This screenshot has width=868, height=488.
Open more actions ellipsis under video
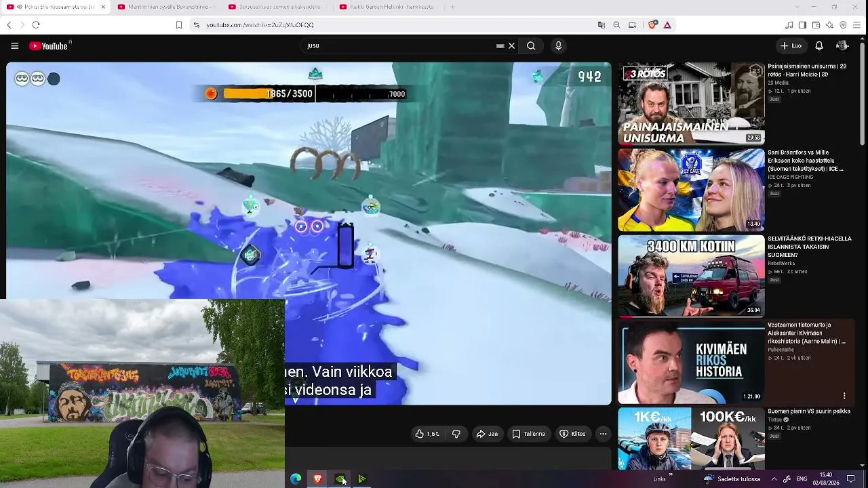(603, 434)
